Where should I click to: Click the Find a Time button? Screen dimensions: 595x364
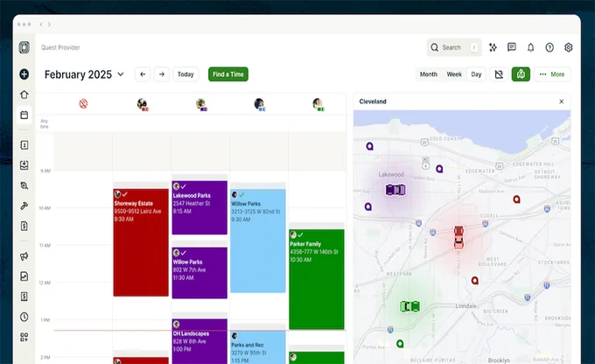coord(228,74)
